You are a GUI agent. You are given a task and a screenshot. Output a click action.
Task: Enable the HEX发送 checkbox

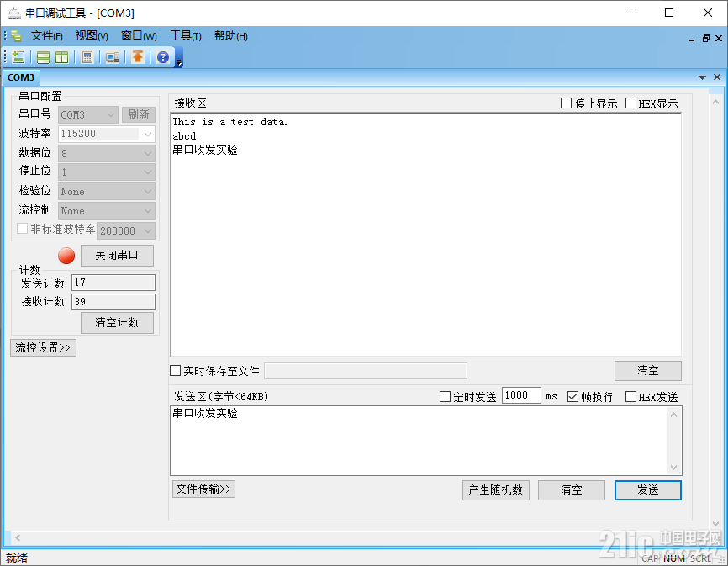pos(630,396)
